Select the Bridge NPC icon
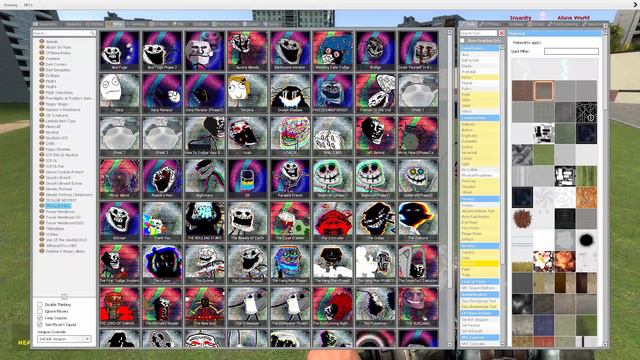Image resolution: width=640 pixels, height=360 pixels. coord(376,51)
